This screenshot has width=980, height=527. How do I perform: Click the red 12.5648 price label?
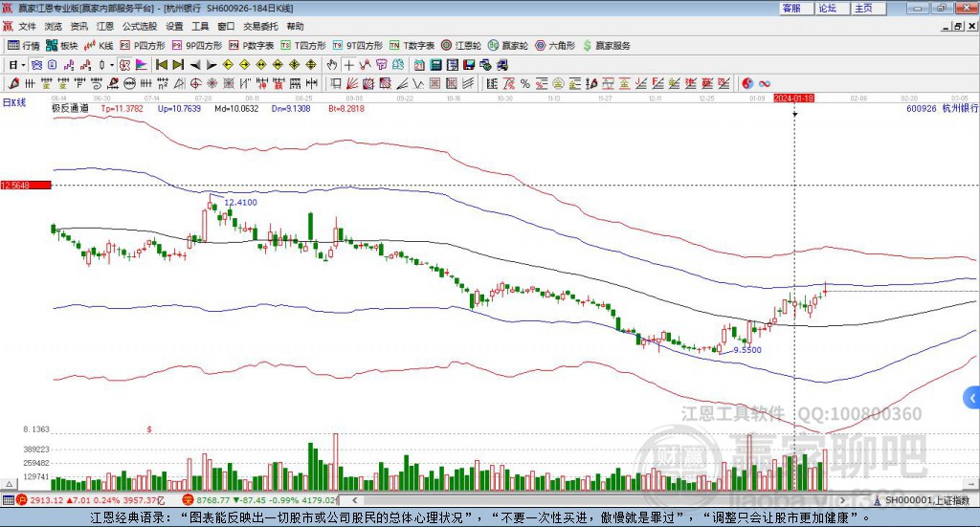pos(26,185)
